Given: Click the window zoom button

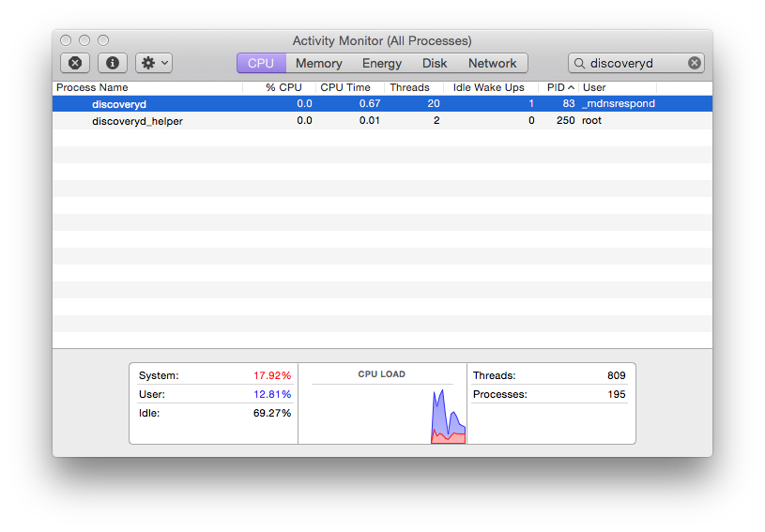Looking at the screenshot, I should tap(103, 40).
